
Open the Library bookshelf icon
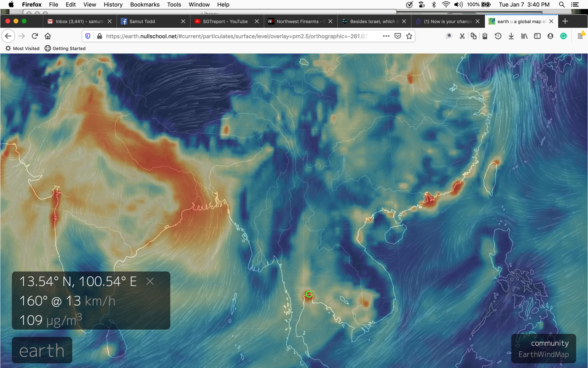coord(524,36)
